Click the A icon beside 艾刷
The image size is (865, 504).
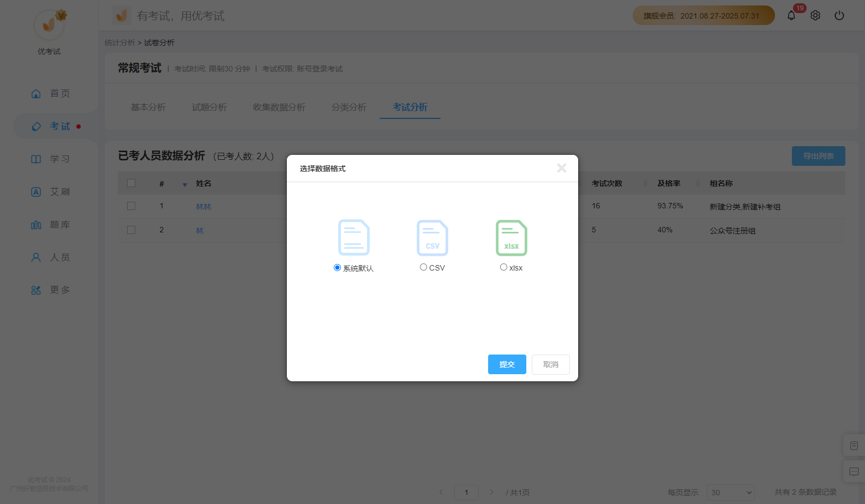36,192
